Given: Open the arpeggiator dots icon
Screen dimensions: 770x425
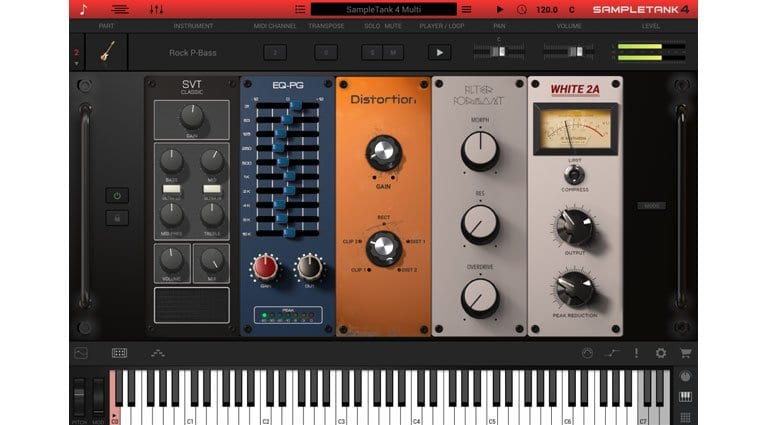Looking at the screenshot, I should pos(158,353).
